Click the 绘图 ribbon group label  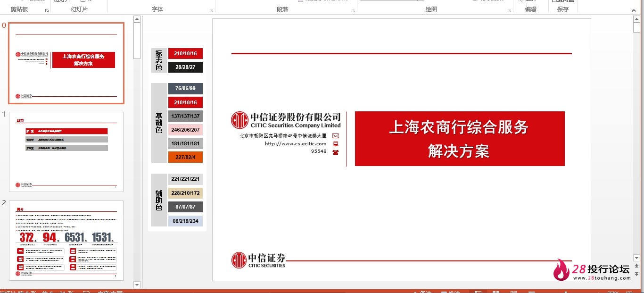click(431, 9)
